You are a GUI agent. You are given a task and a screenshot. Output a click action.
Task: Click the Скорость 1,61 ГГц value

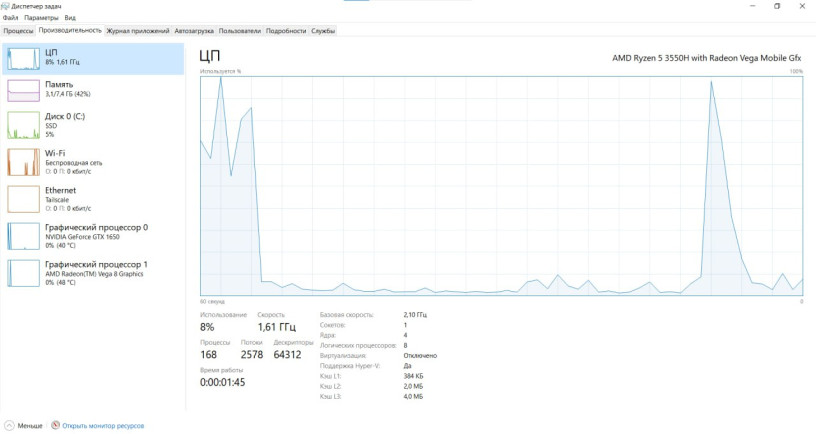coord(277,327)
